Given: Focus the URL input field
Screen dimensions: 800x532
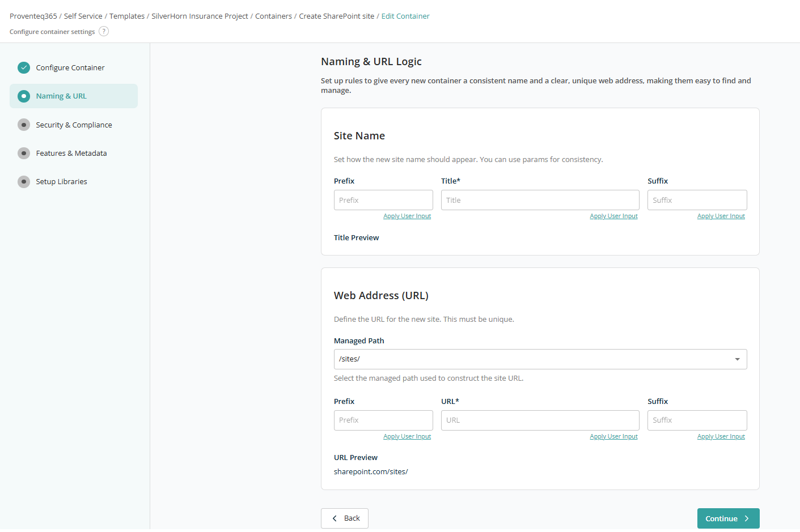Looking at the screenshot, I should tap(540, 420).
